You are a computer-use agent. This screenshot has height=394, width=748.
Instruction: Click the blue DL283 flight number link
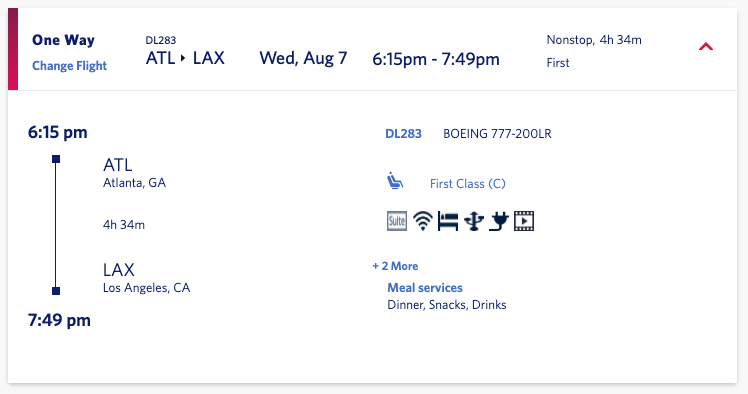pyautogui.click(x=404, y=134)
